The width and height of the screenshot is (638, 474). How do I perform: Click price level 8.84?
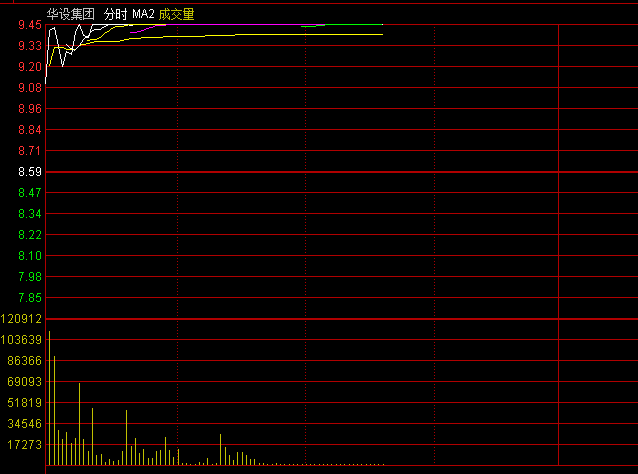[30, 130]
